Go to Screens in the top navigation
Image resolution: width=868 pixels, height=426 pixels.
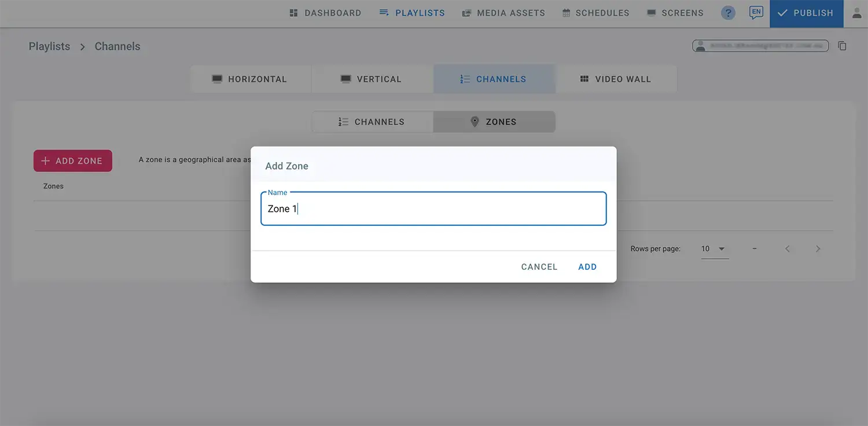(675, 13)
